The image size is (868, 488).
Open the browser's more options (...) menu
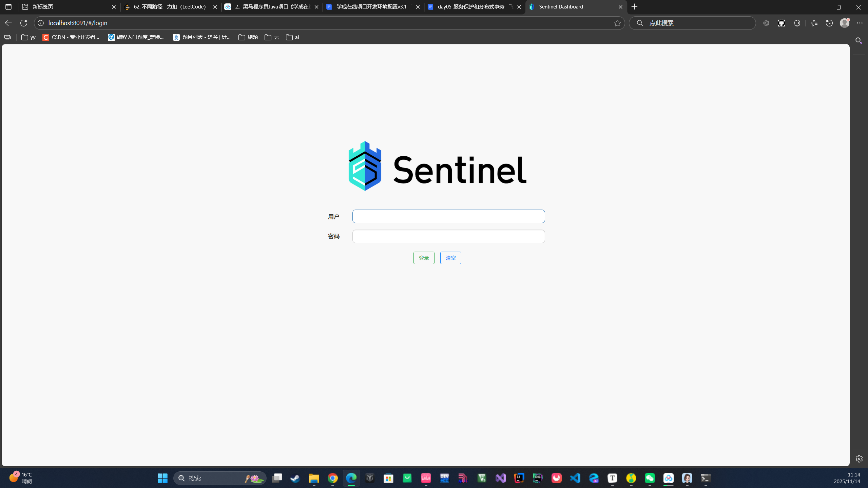point(860,23)
